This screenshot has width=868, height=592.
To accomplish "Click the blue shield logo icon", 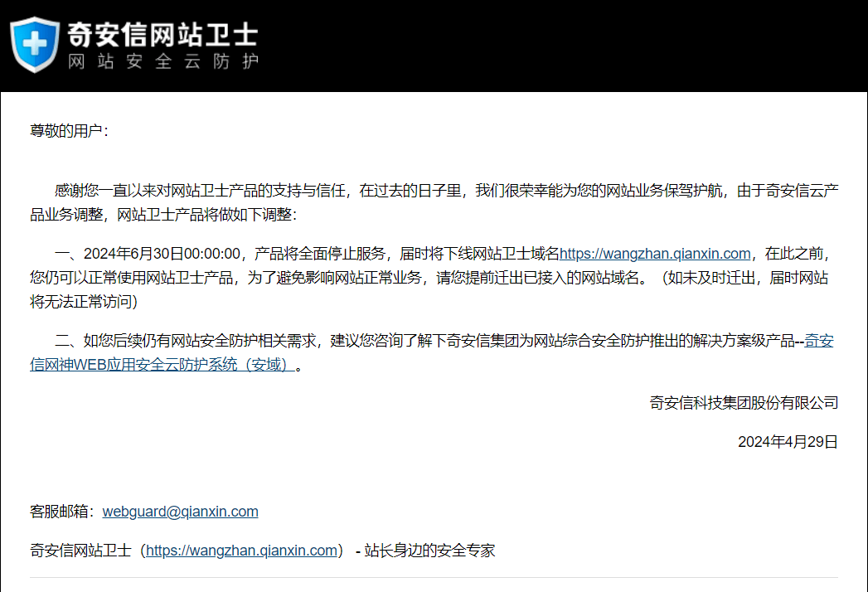I will coord(35,44).
